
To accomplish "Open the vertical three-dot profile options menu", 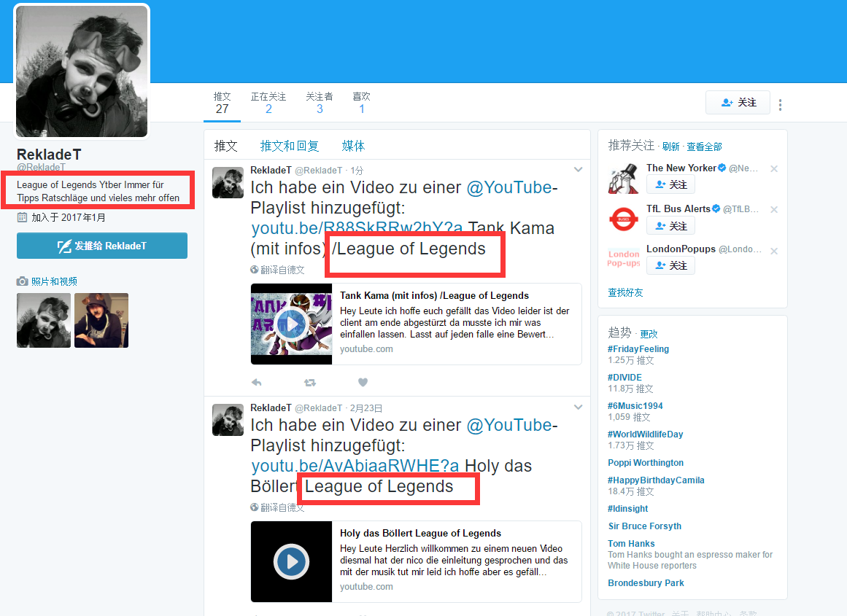I will tap(780, 105).
